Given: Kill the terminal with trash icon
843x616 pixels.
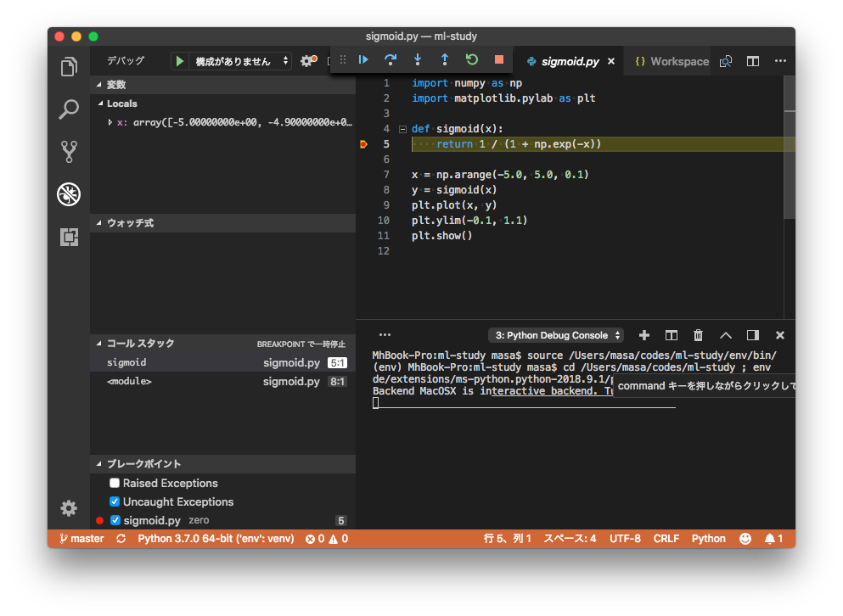Looking at the screenshot, I should point(698,335).
